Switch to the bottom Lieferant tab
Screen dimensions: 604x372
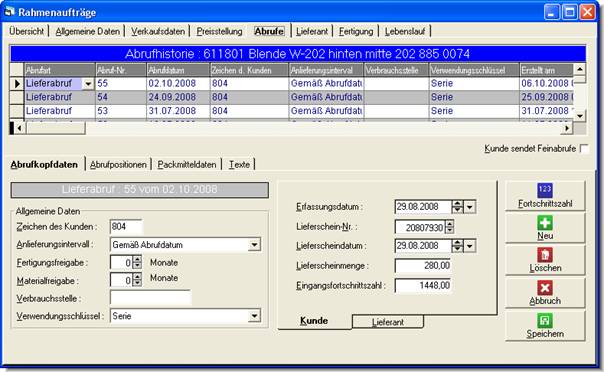pyautogui.click(x=388, y=322)
